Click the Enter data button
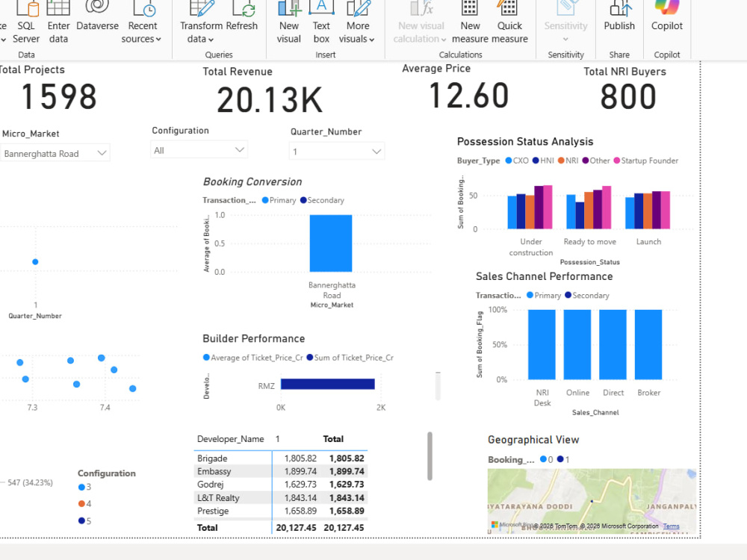Screen dimensions: 747x560 (x=58, y=22)
